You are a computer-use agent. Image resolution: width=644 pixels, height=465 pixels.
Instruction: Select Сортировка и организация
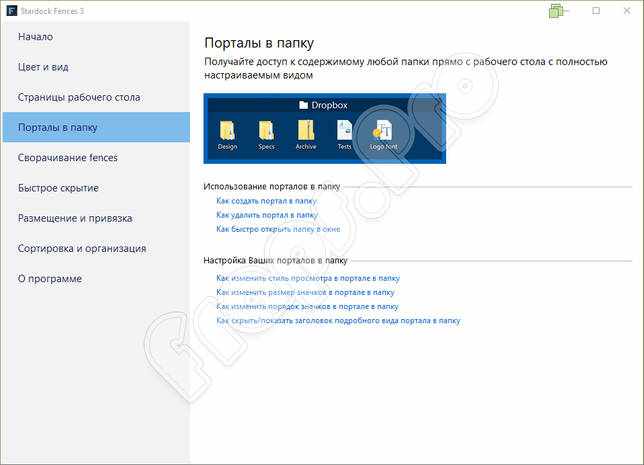coord(82,249)
